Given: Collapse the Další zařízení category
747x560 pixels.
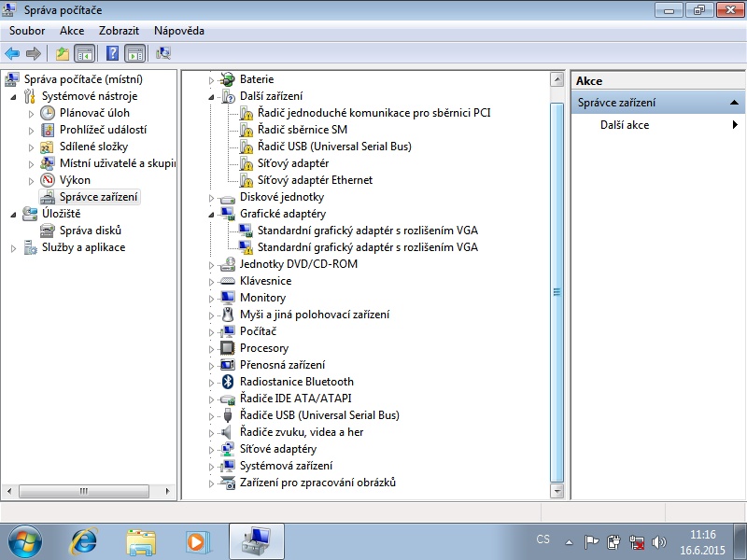Looking at the screenshot, I should [212, 96].
